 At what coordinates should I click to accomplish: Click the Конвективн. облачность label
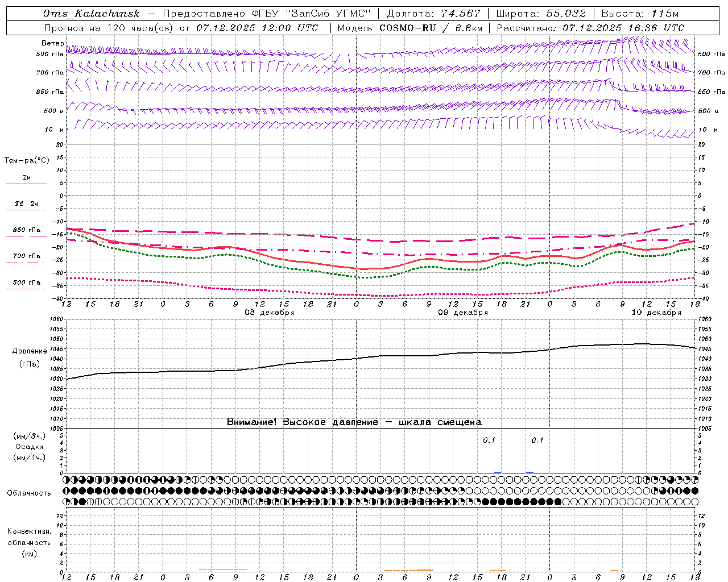click(x=29, y=537)
